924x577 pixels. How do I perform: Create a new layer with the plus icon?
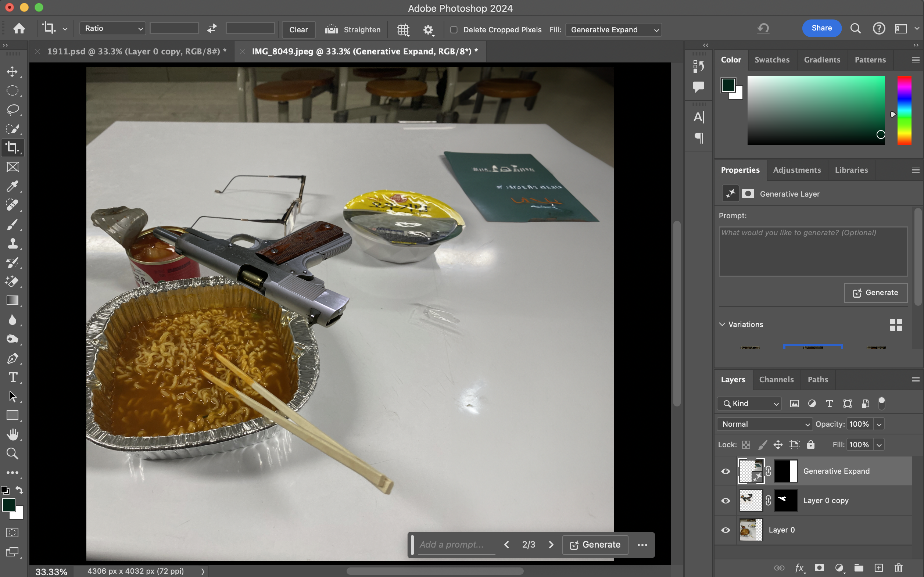click(x=878, y=568)
